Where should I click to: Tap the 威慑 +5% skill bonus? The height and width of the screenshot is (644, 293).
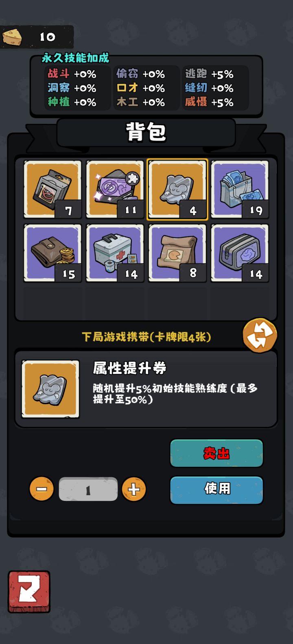tap(209, 102)
